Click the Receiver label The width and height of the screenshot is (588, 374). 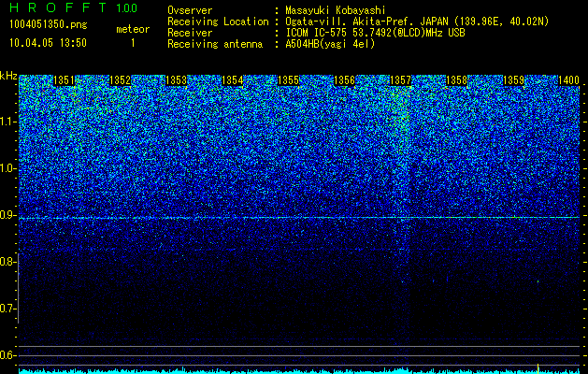190,33
